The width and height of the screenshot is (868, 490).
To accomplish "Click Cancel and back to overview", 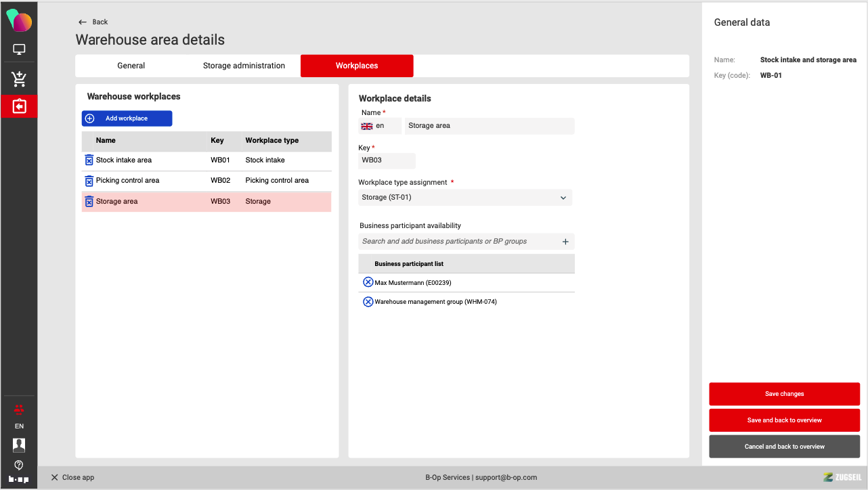I will [784, 447].
